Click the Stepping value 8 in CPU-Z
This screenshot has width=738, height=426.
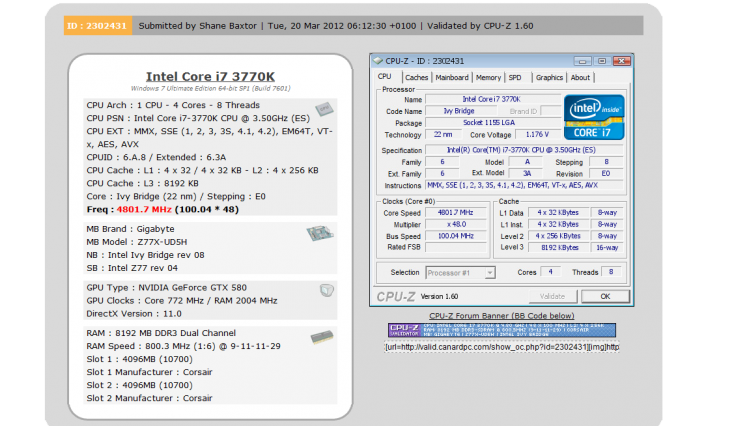pyautogui.click(x=606, y=162)
